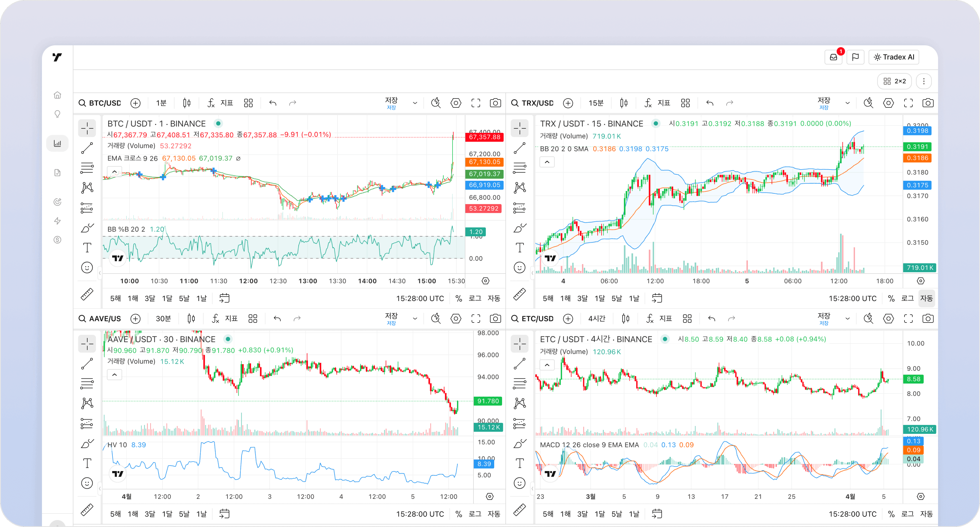Screen dimensions: 980x527
Task: Add symbol to compare on BTC chart
Action: click(135, 103)
